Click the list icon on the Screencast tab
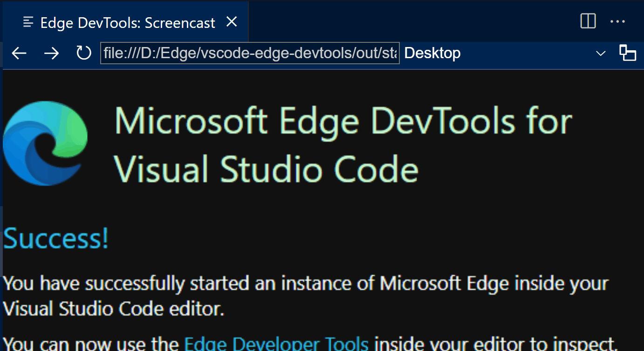Viewport: 644px width, 351px height. 27,21
